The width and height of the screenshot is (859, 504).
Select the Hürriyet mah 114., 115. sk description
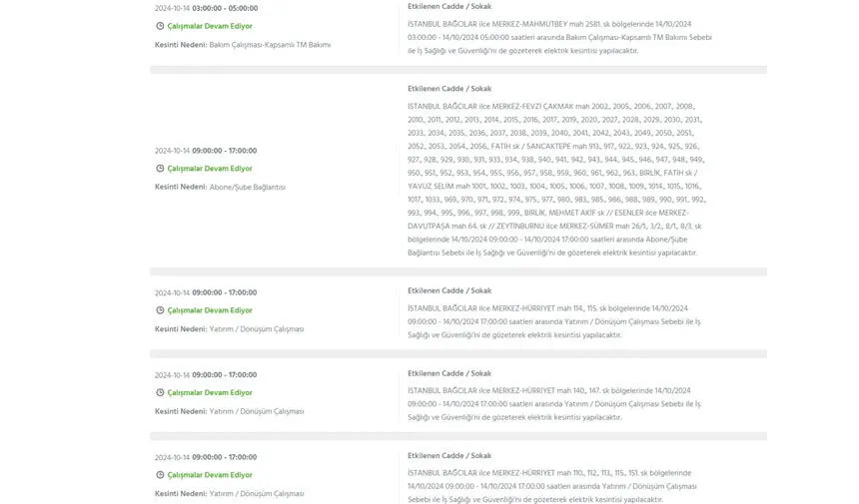(554, 321)
